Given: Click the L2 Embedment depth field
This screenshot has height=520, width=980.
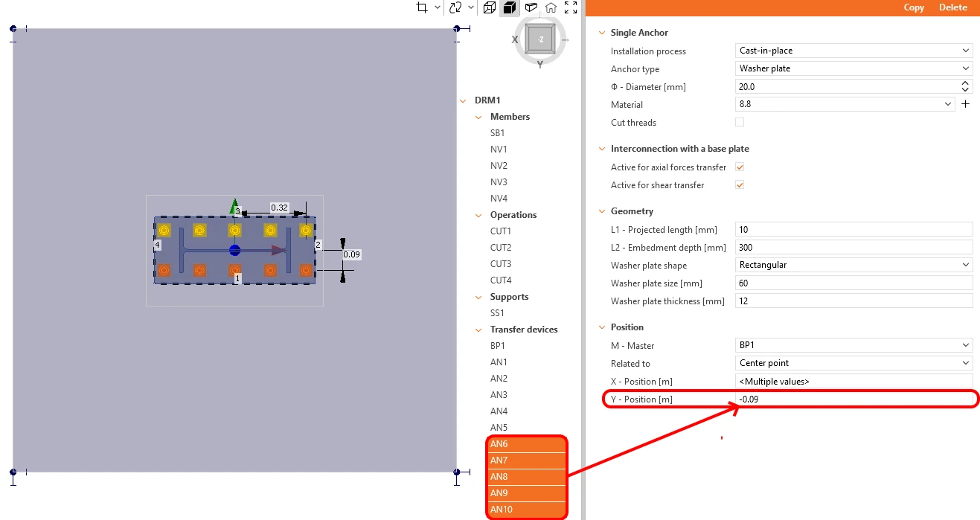Looking at the screenshot, I should [854, 247].
